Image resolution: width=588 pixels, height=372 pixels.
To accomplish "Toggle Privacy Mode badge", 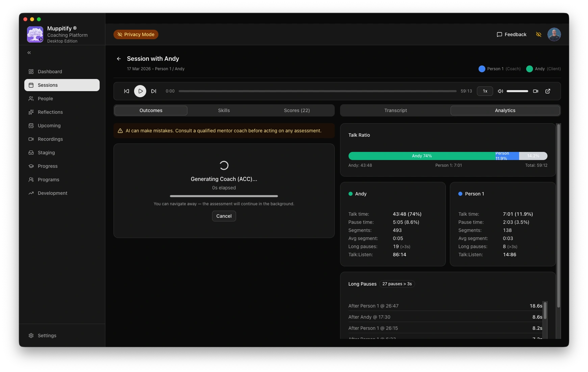I will pyautogui.click(x=136, y=34).
